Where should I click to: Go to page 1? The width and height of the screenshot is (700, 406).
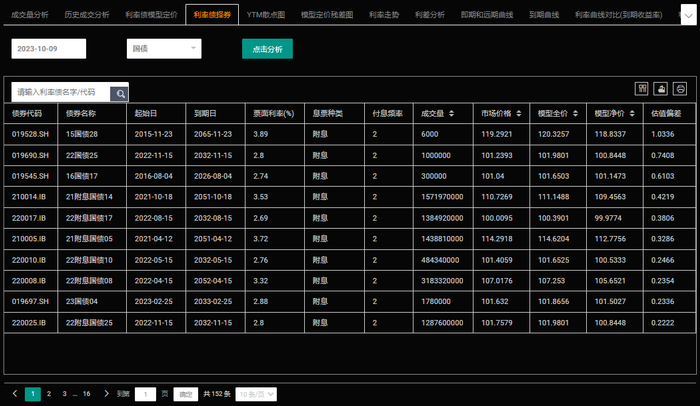[33, 394]
